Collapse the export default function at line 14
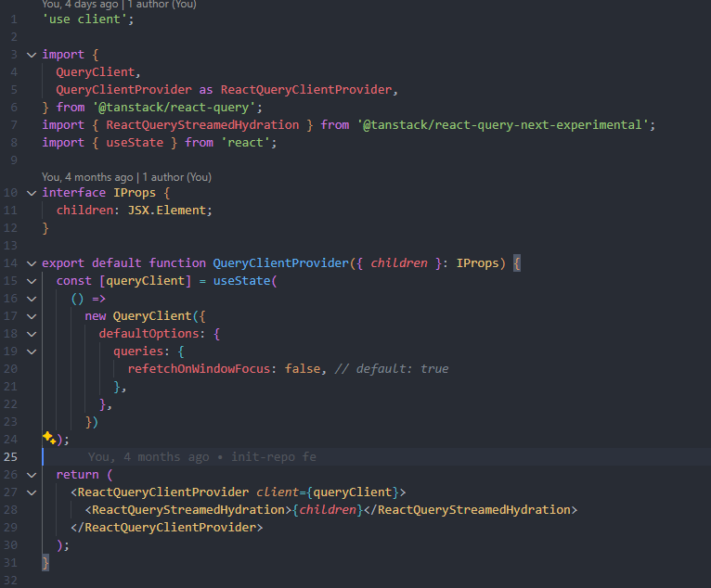The width and height of the screenshot is (711, 588). [x=32, y=263]
